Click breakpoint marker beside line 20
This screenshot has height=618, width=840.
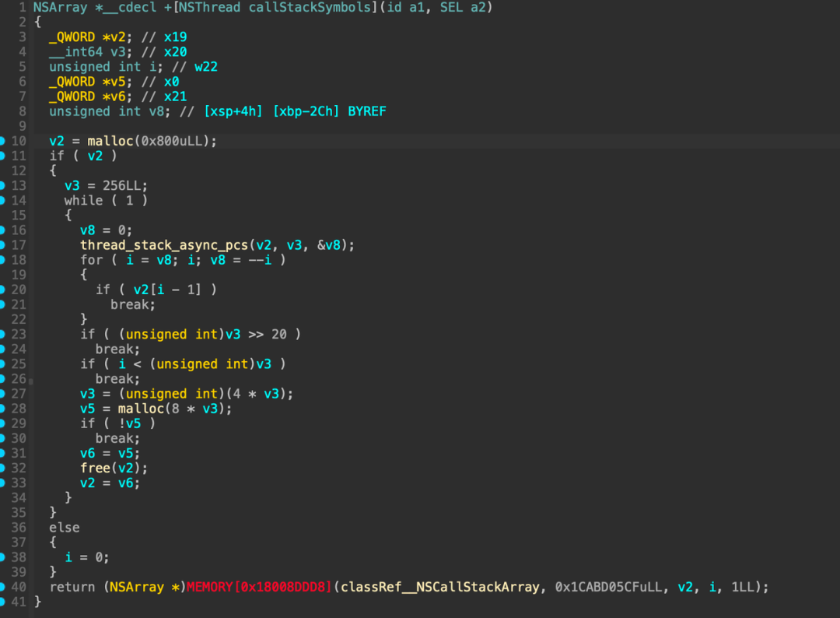click(2, 290)
